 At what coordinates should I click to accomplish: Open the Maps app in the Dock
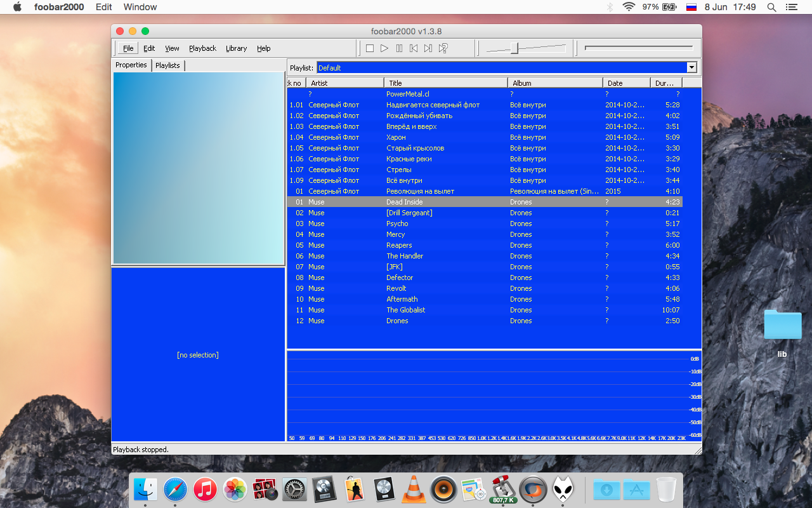(x=473, y=490)
